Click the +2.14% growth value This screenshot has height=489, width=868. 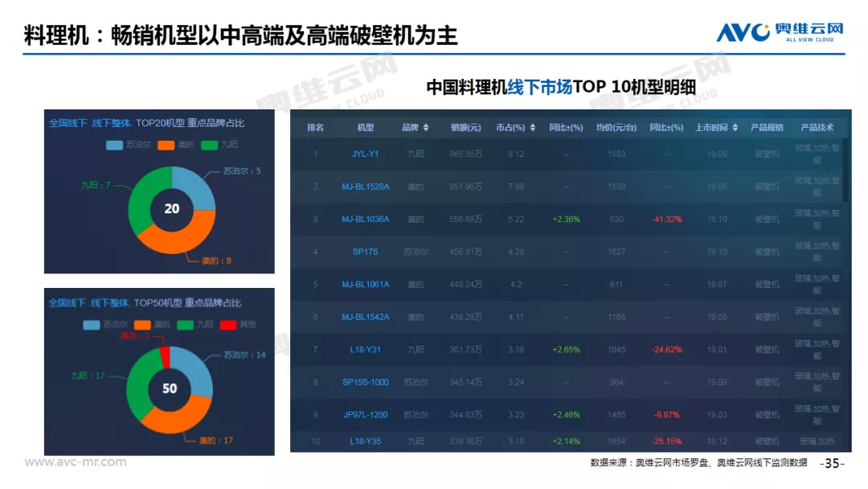click(566, 442)
